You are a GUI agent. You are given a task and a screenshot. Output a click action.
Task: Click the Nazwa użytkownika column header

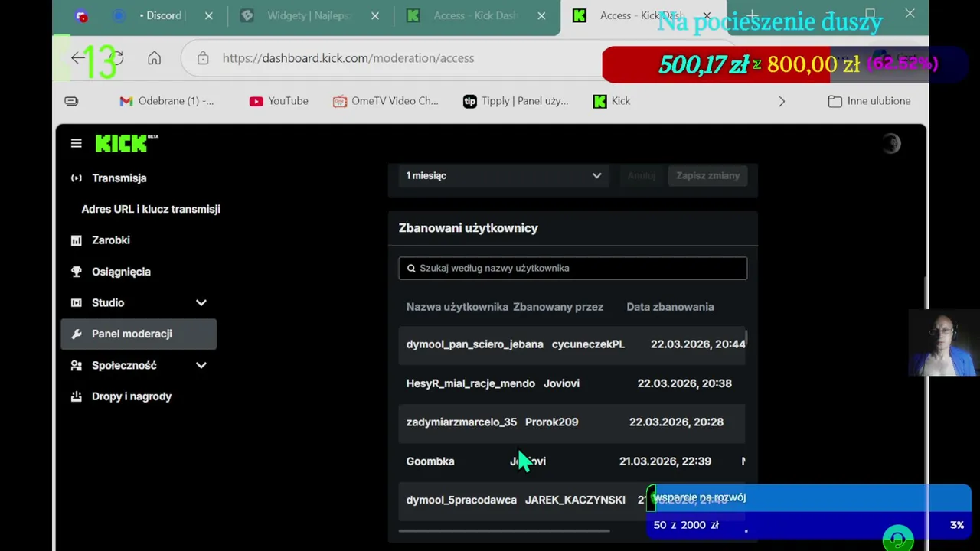tap(457, 307)
